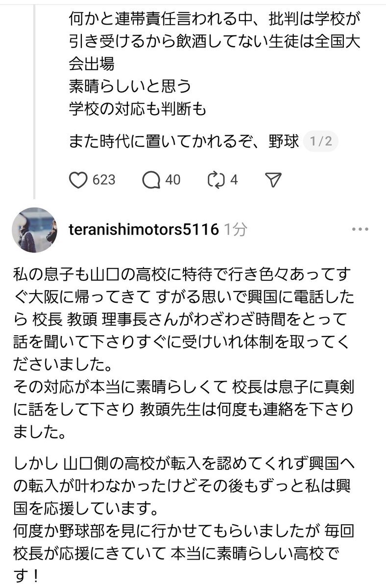This screenshot has height=588, width=386.
Task: Tap the line 素晴らしいと思う in the top post
Action: [x=130, y=87]
